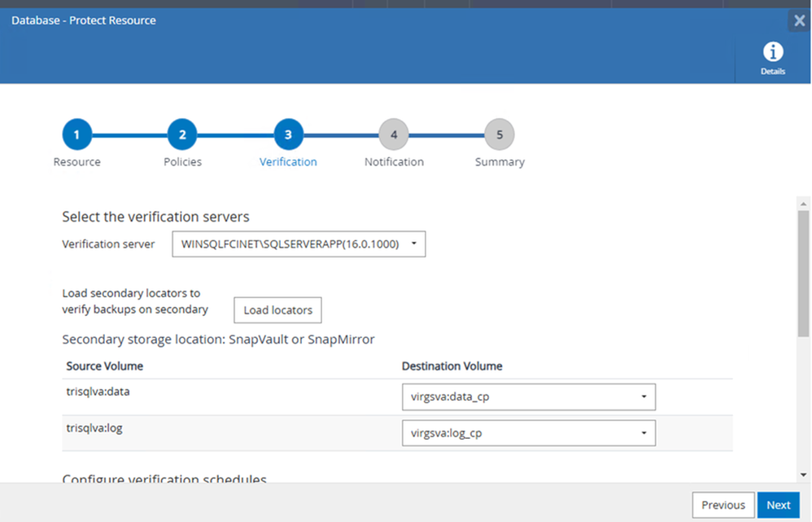Click the scrollbar up arrow
Image resolution: width=812 pixels, height=522 pixels.
click(x=803, y=204)
